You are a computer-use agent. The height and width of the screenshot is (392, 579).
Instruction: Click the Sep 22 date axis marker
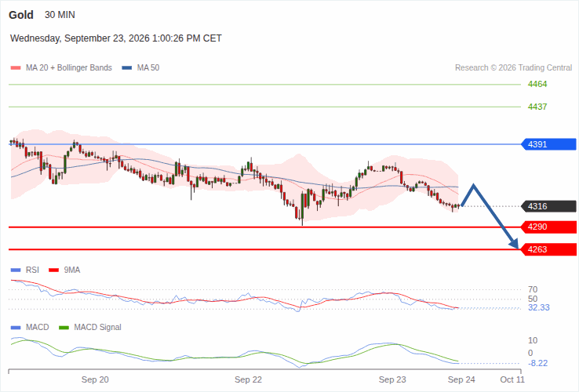tap(248, 379)
